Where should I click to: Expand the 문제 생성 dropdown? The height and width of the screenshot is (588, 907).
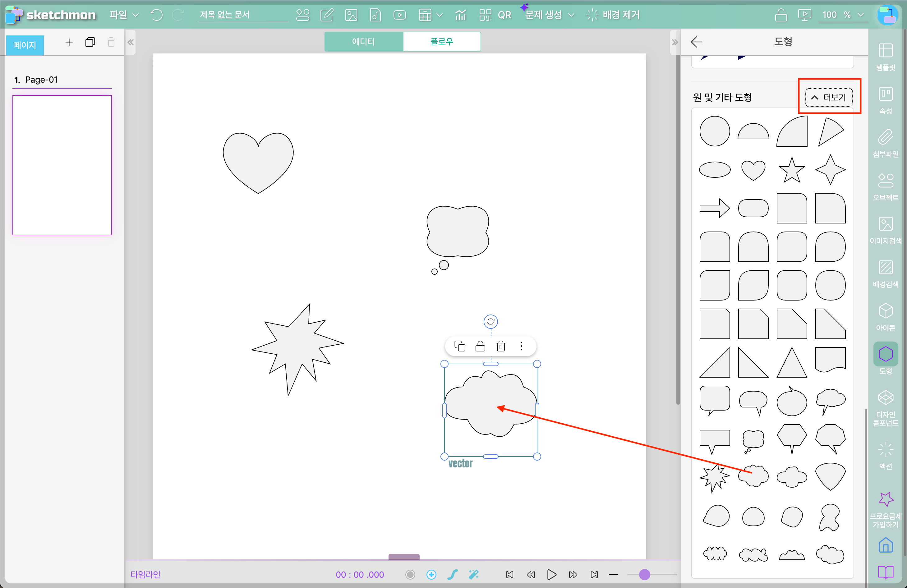pos(549,15)
